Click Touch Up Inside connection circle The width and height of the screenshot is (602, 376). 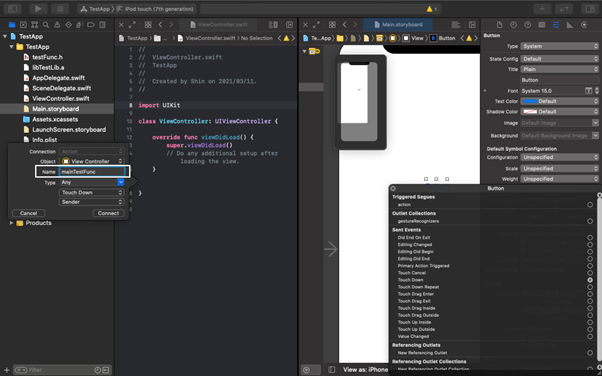(590, 322)
